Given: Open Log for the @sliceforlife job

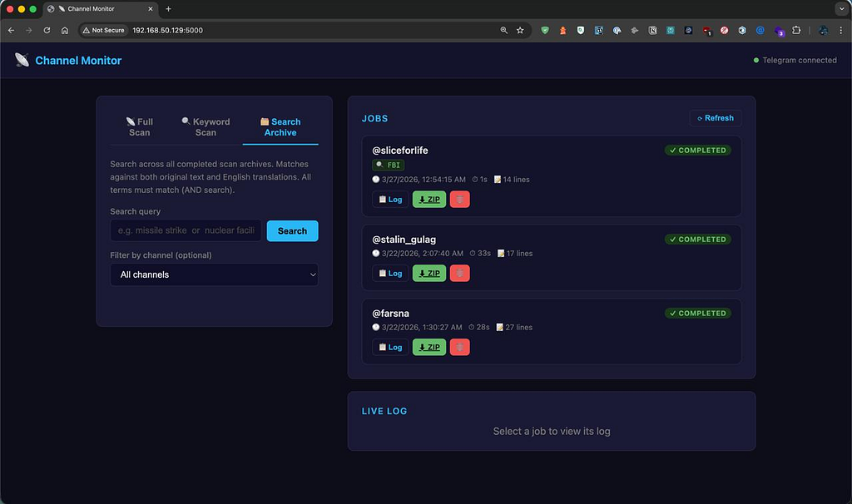Looking at the screenshot, I should coord(390,200).
